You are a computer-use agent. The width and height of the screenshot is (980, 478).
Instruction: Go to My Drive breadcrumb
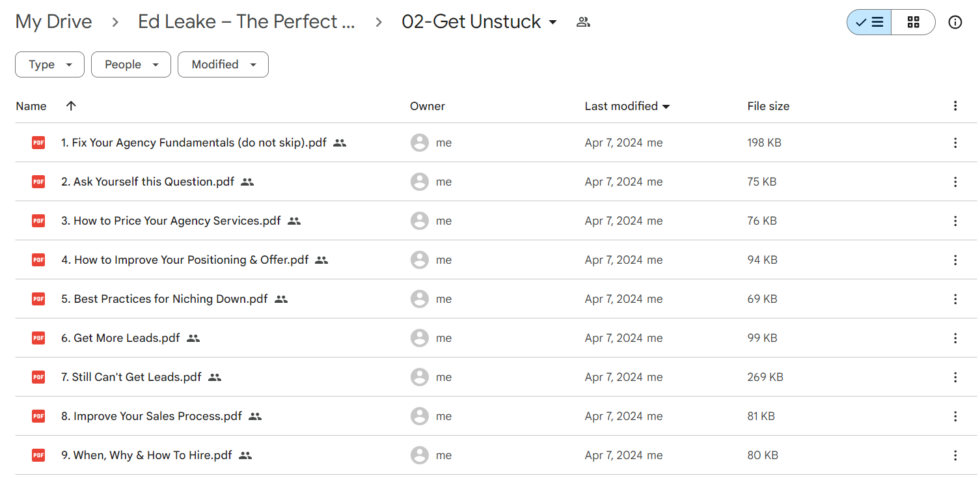(53, 21)
